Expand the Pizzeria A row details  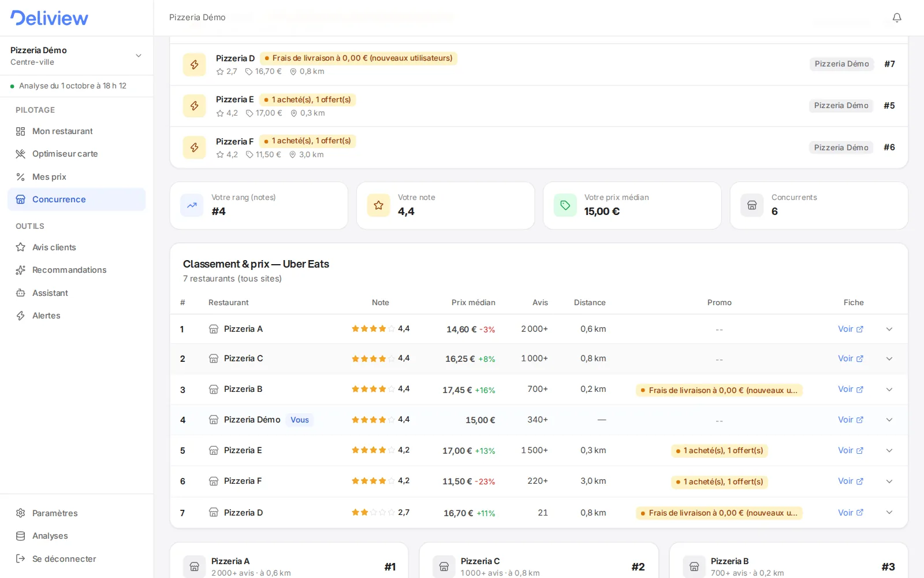pyautogui.click(x=889, y=329)
